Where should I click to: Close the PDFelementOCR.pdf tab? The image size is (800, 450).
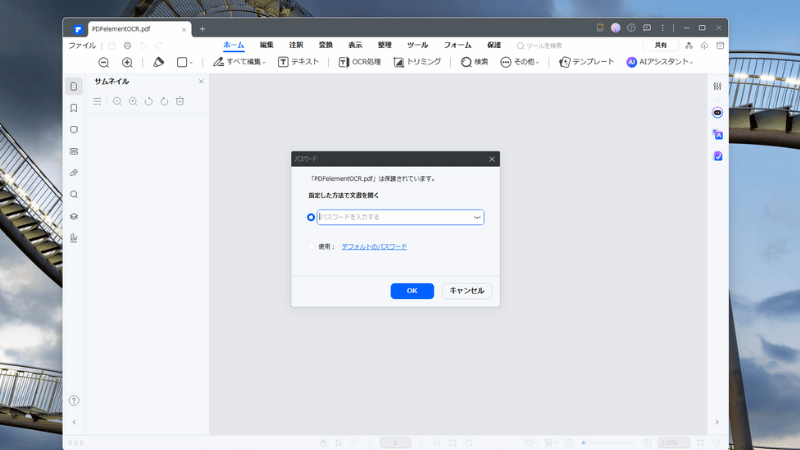(x=184, y=30)
